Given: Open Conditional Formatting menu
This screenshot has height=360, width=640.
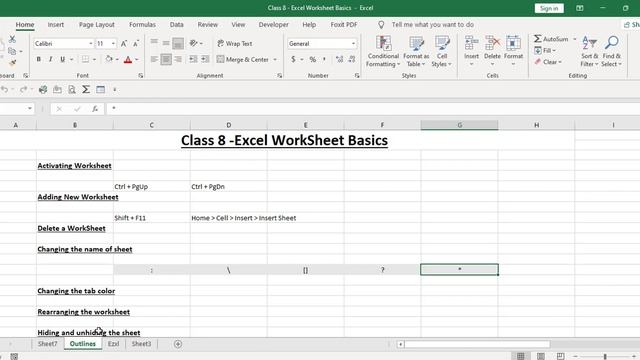Looking at the screenshot, I should coord(383,51).
